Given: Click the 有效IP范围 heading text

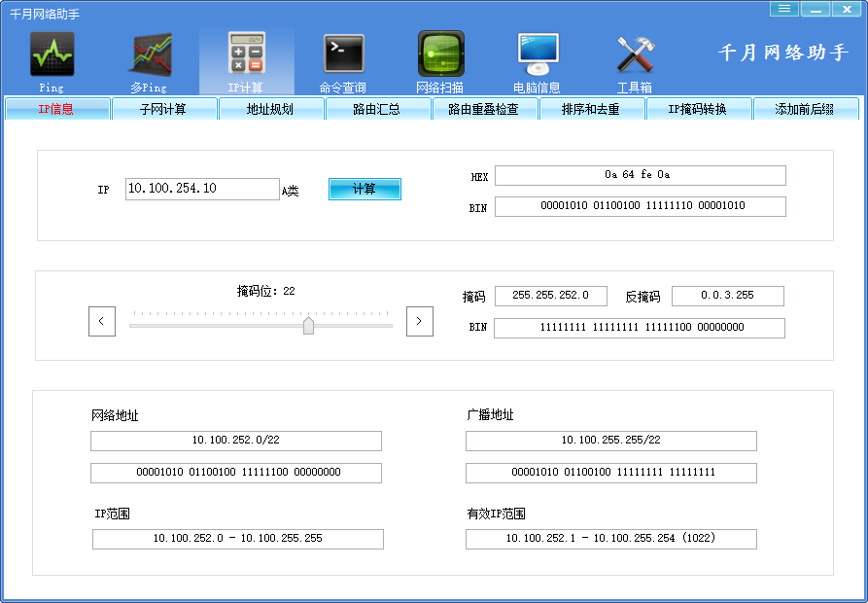Looking at the screenshot, I should [496, 514].
